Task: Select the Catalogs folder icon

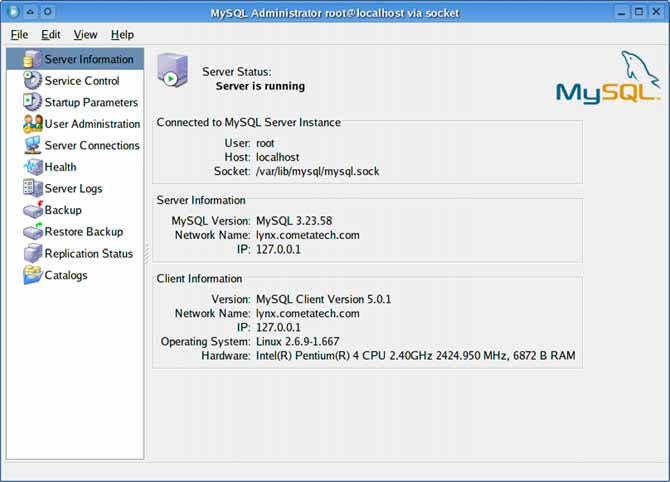Action: pos(32,276)
